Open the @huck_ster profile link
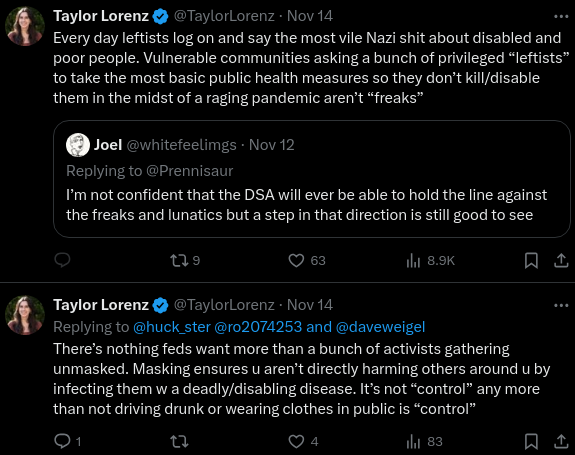Screen dimensions: 575x455 click(172, 327)
